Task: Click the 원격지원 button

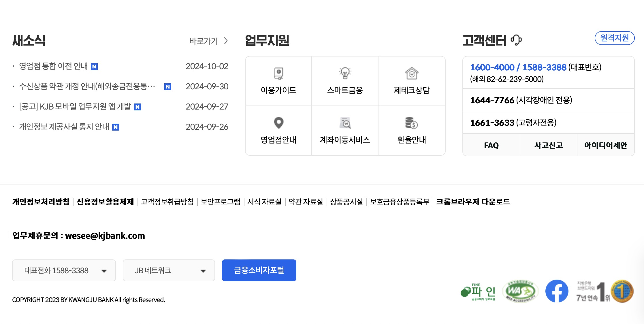Action: (614, 38)
